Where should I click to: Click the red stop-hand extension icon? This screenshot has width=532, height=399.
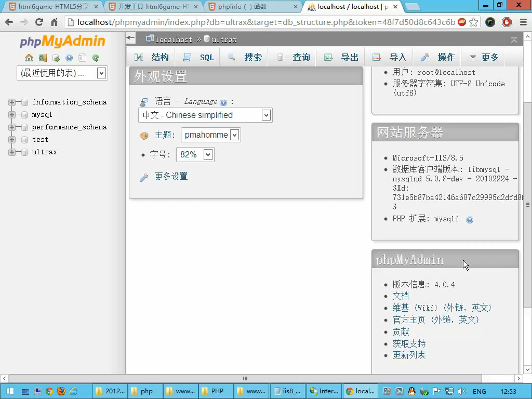point(507,22)
